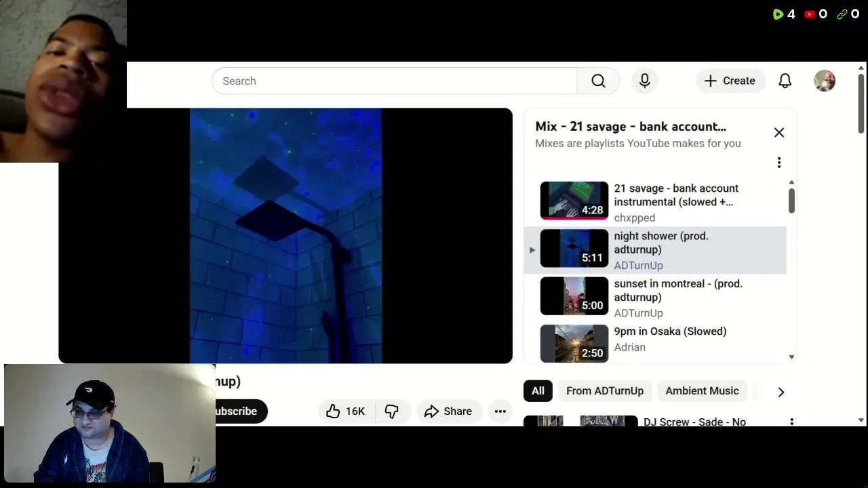This screenshot has width=868, height=488.
Task: Close the Mix playlist panel
Action: point(779,133)
